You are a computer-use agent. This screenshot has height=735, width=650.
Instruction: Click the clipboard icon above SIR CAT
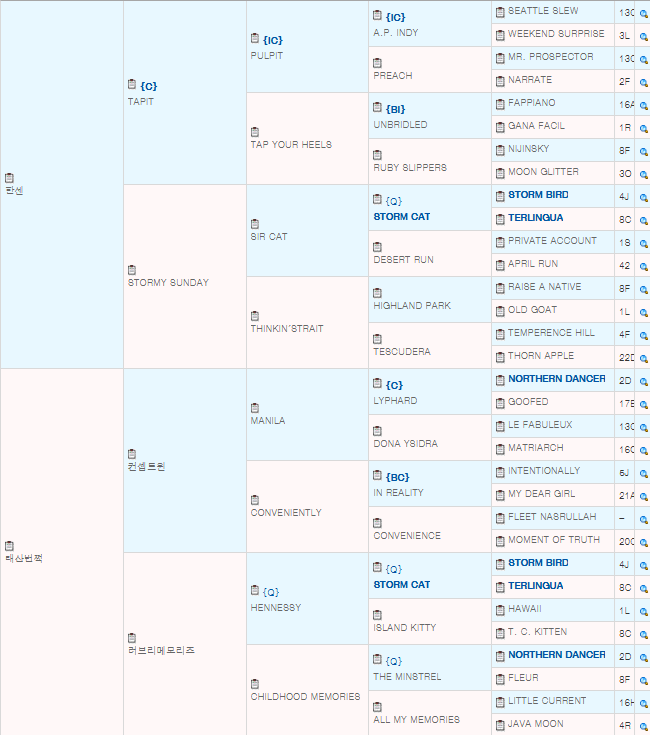(x=254, y=224)
